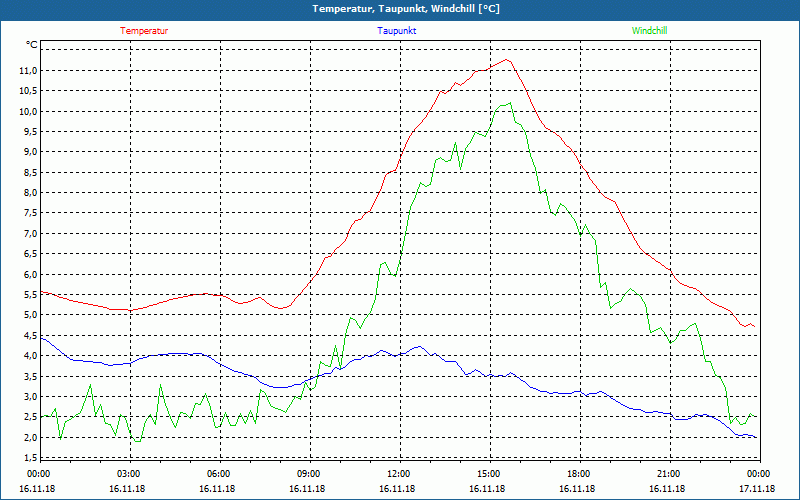Click the 7,5 y-axis value

[x=30, y=213]
